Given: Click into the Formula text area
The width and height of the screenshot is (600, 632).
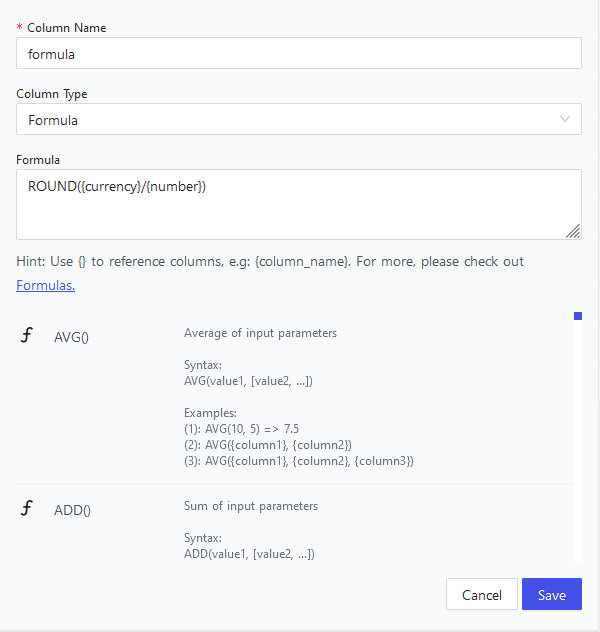Looking at the screenshot, I should click(299, 204).
